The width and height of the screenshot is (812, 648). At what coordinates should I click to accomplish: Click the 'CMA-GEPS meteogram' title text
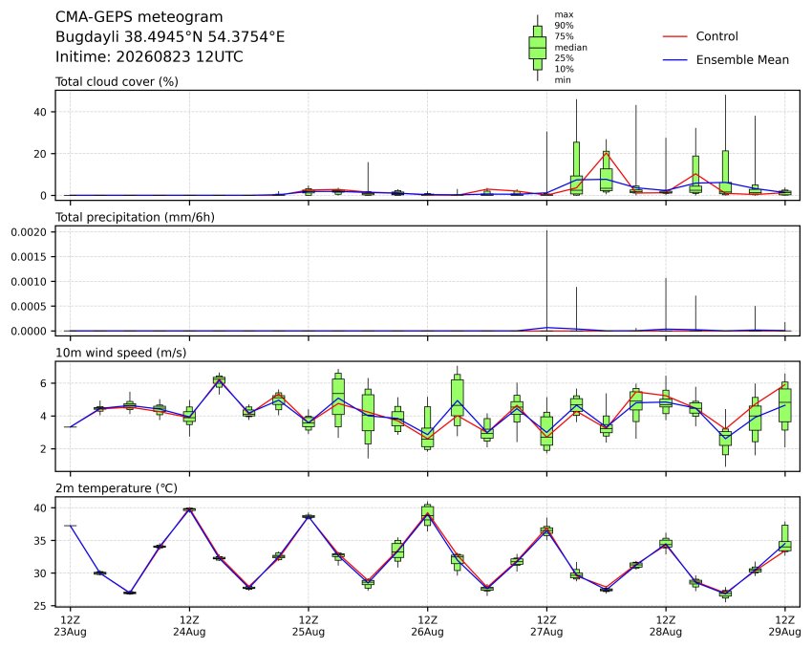click(139, 17)
